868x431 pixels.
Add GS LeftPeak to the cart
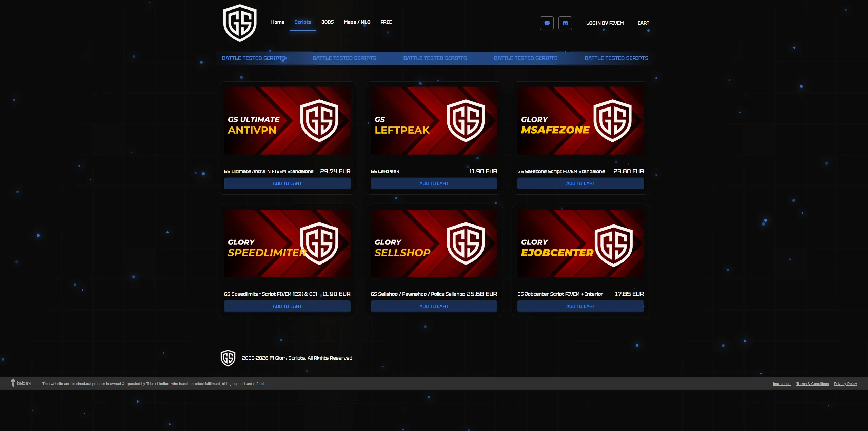tap(434, 183)
